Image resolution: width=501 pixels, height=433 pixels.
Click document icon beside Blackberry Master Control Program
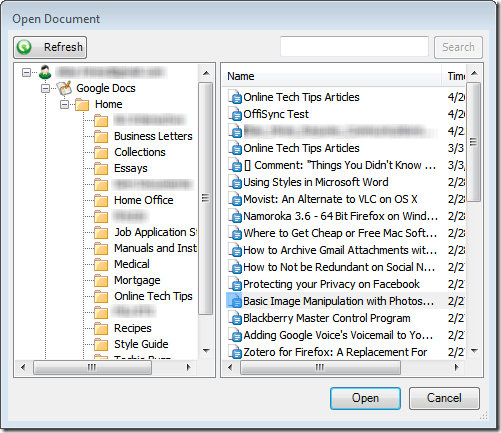pos(235,318)
